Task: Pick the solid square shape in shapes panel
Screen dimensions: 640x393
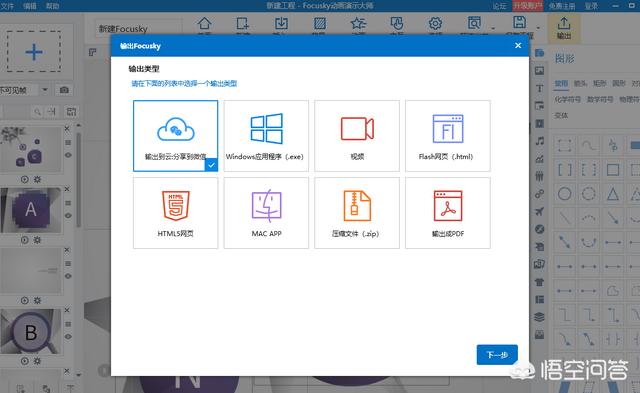Action: (613, 169)
